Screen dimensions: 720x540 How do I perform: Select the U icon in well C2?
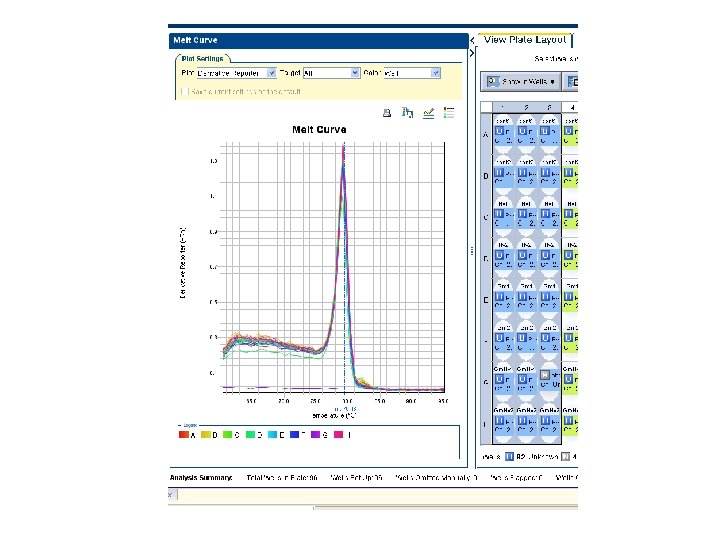[x=523, y=214]
